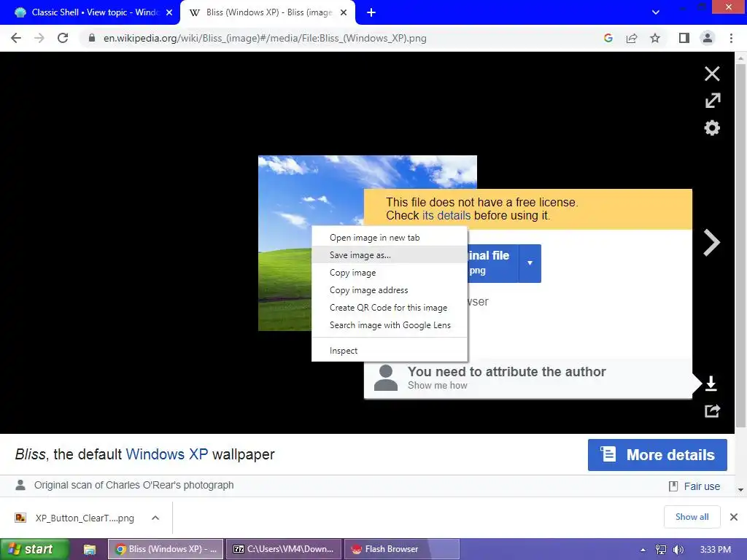747x560 pixels.
Task: Open media viewer settings gear
Action: click(x=712, y=128)
